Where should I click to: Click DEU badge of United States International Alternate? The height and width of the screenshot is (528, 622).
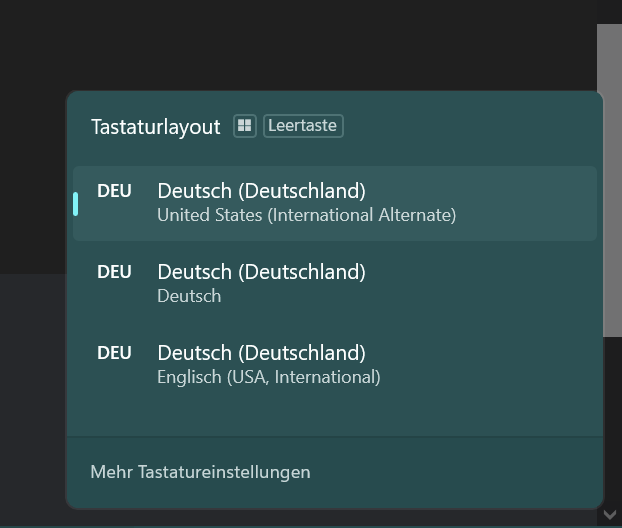pyautogui.click(x=114, y=191)
